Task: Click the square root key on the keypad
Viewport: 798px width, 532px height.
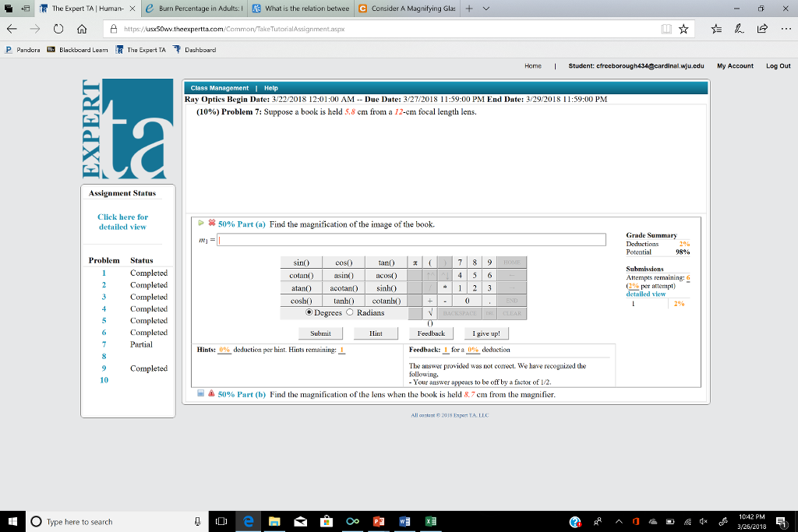Action: coord(430,312)
